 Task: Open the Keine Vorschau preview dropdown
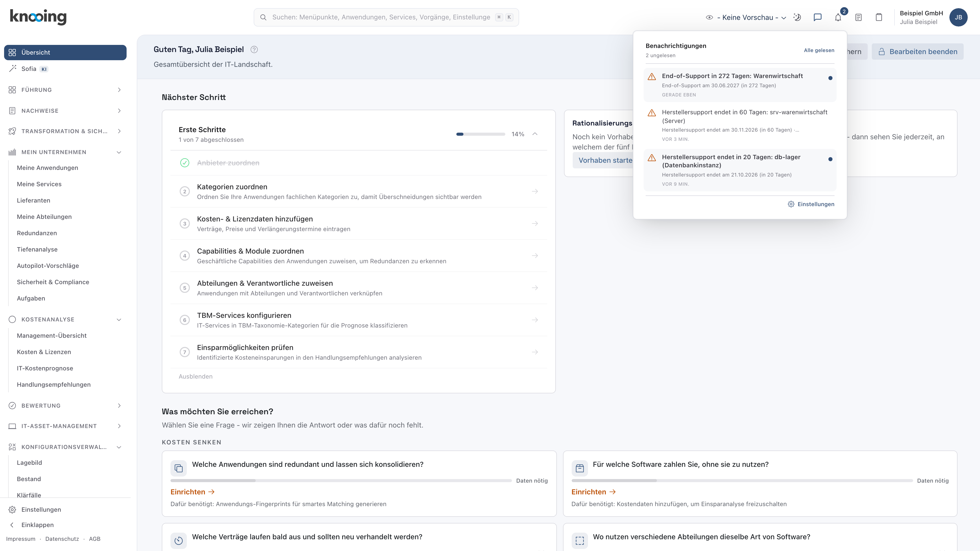pyautogui.click(x=746, y=18)
